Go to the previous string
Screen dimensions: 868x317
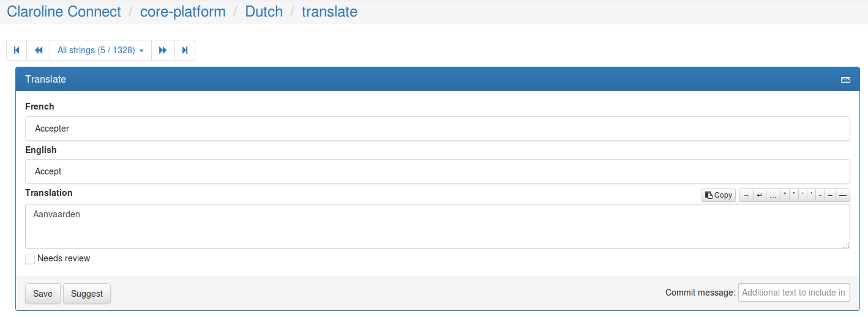coord(39,50)
